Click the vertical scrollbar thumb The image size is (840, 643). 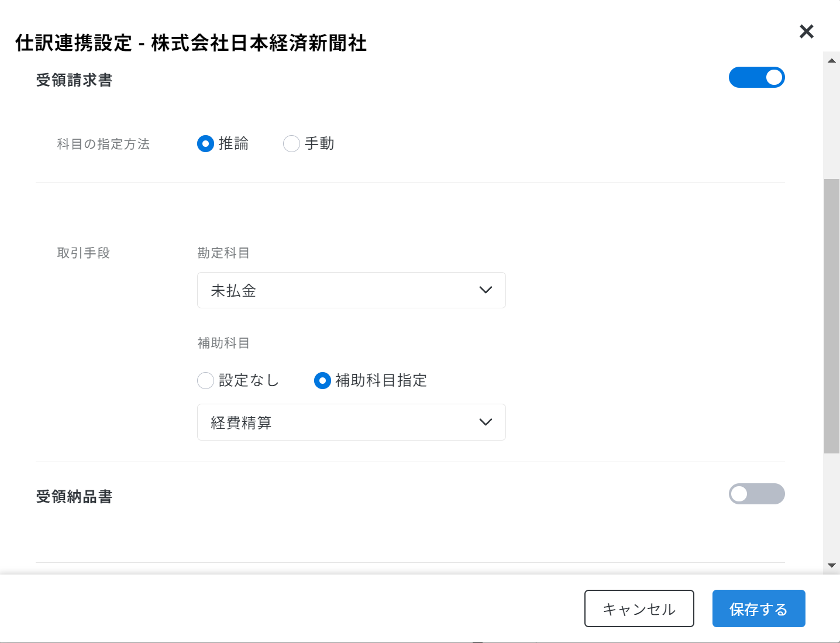point(831,316)
